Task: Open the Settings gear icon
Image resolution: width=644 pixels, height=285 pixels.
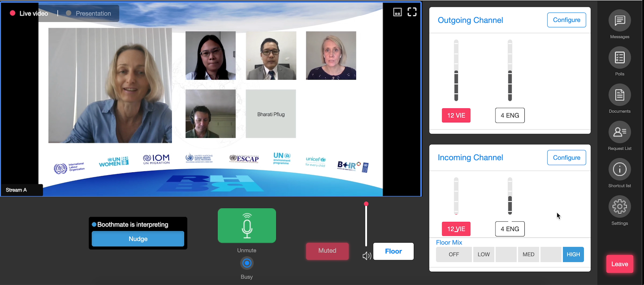Action: click(619, 207)
